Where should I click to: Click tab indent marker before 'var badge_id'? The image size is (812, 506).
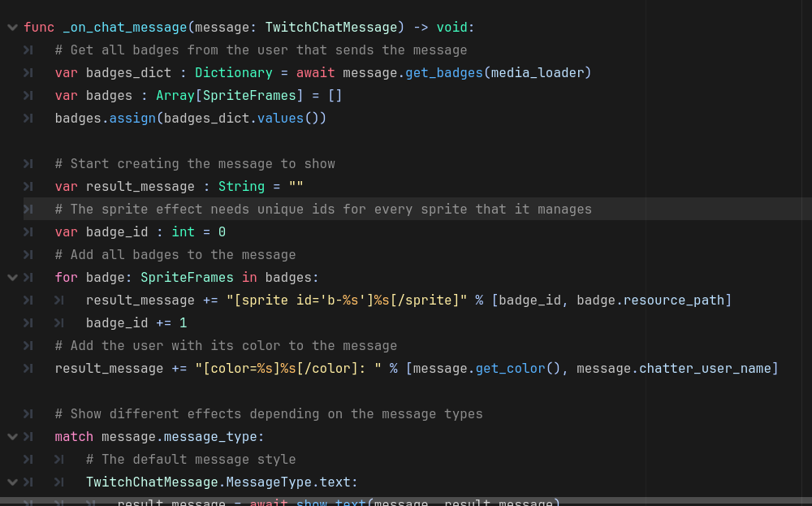[28, 232]
